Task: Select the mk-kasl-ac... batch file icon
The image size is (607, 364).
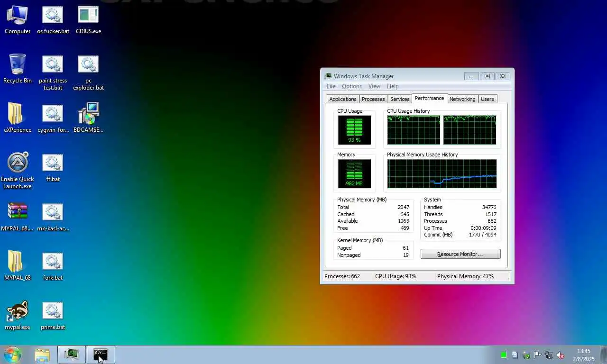Action: [53, 217]
